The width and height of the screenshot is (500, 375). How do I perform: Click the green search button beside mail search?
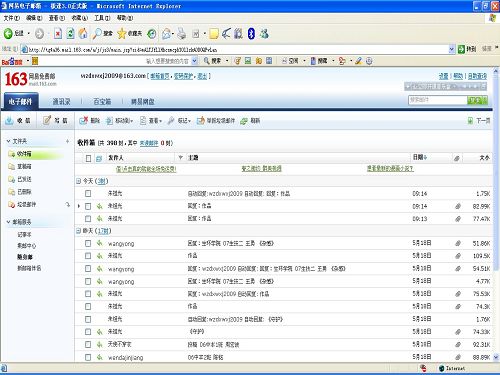[477, 100]
